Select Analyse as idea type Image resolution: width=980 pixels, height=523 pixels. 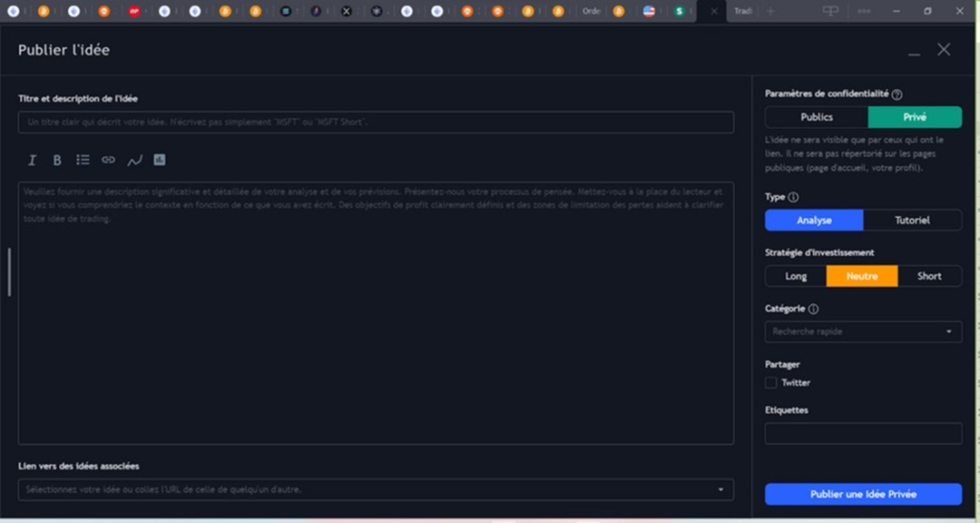(x=813, y=220)
